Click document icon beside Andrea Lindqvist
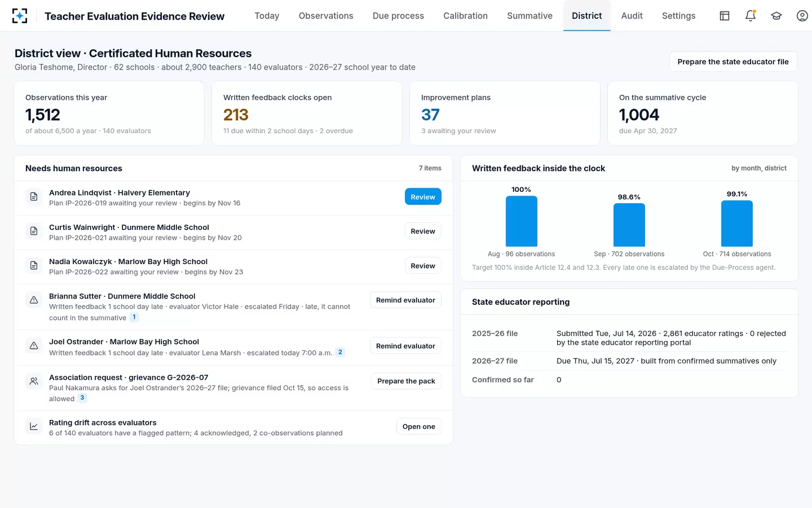The height and width of the screenshot is (508, 812). 34,197
